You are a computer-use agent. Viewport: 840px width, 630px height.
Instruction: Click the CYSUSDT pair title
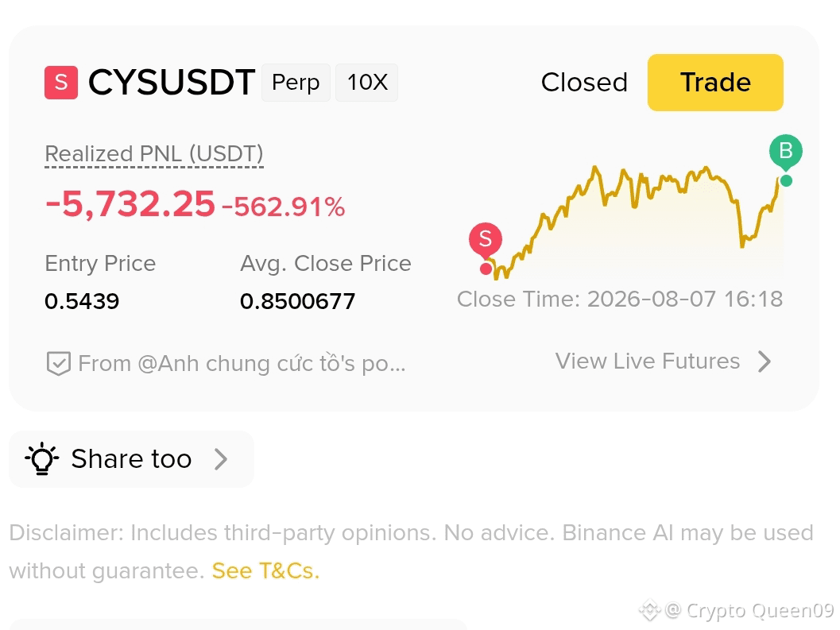click(x=172, y=83)
